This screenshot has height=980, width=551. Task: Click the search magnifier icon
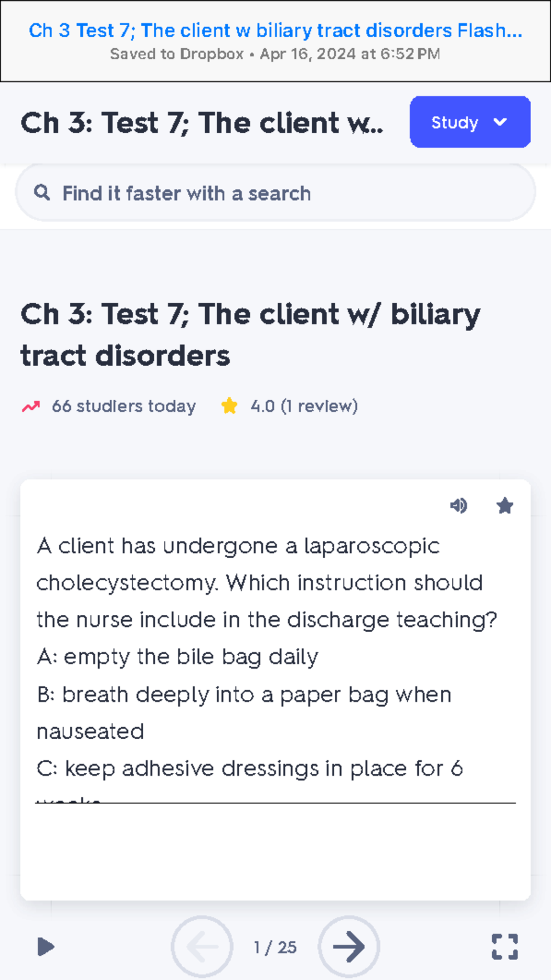click(x=42, y=193)
